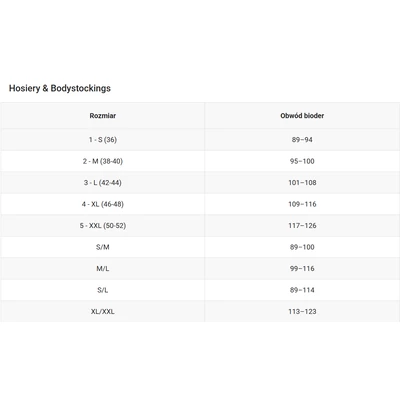Click the 4 - XL (46-48) size cell
This screenshot has width=400, height=400.
tap(103, 204)
